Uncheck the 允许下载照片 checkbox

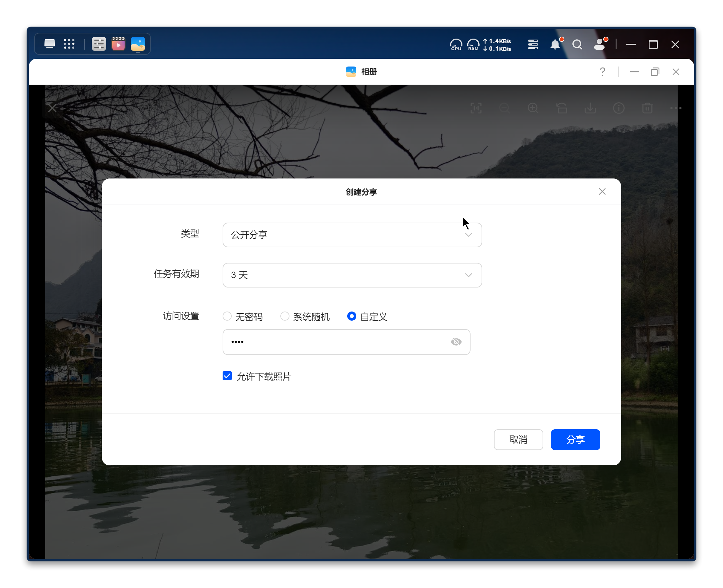point(227,376)
